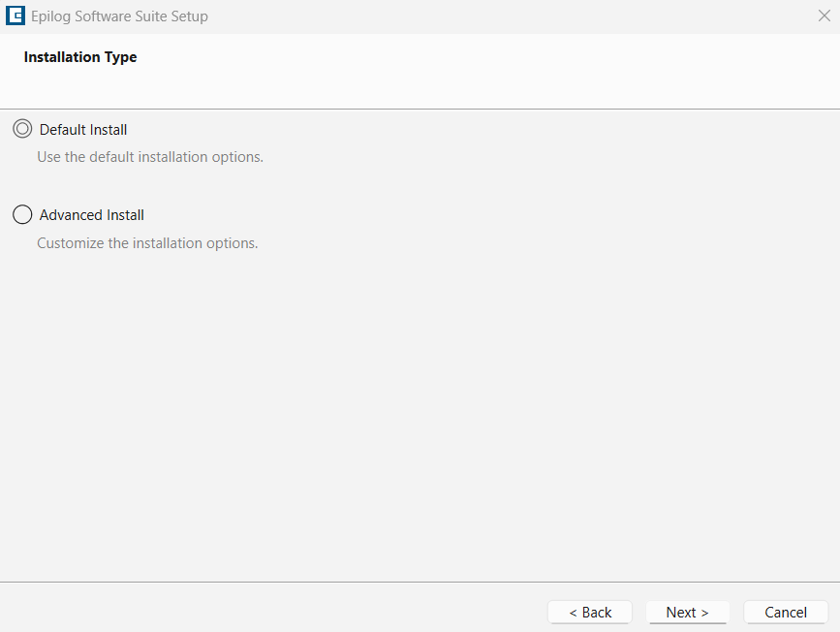
Task: Click the Installation Type heading
Action: point(80,57)
